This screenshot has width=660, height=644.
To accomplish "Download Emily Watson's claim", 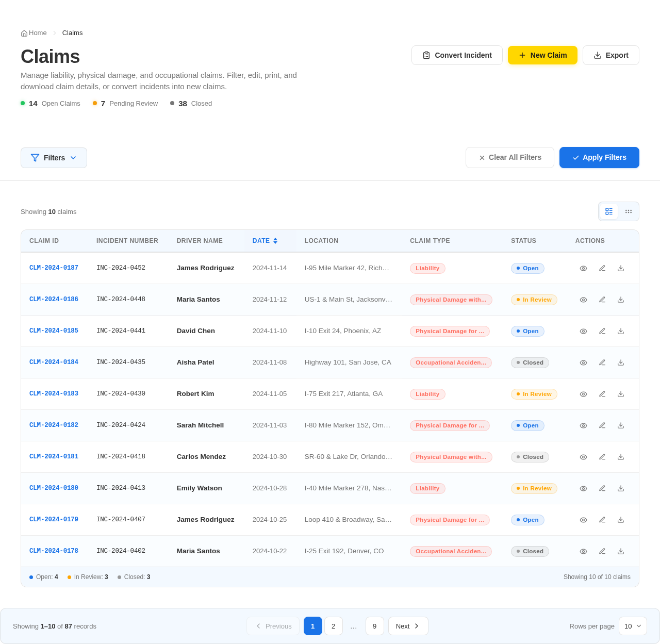I will coord(621,488).
